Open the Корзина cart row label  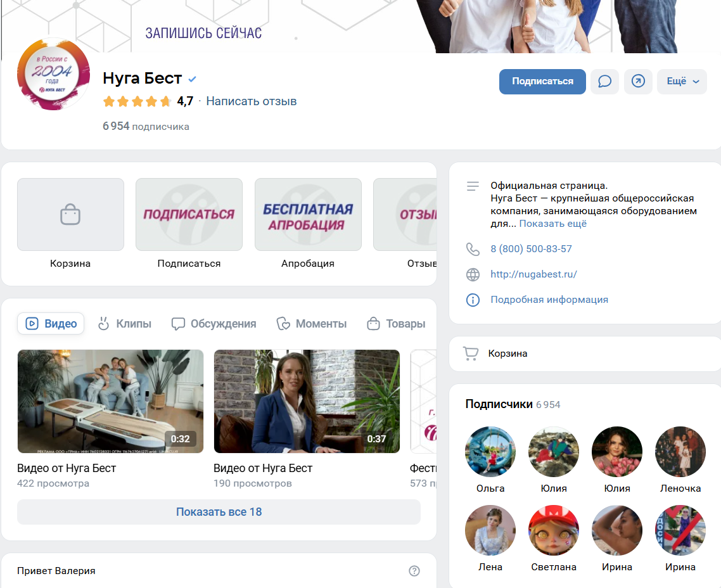coord(507,354)
